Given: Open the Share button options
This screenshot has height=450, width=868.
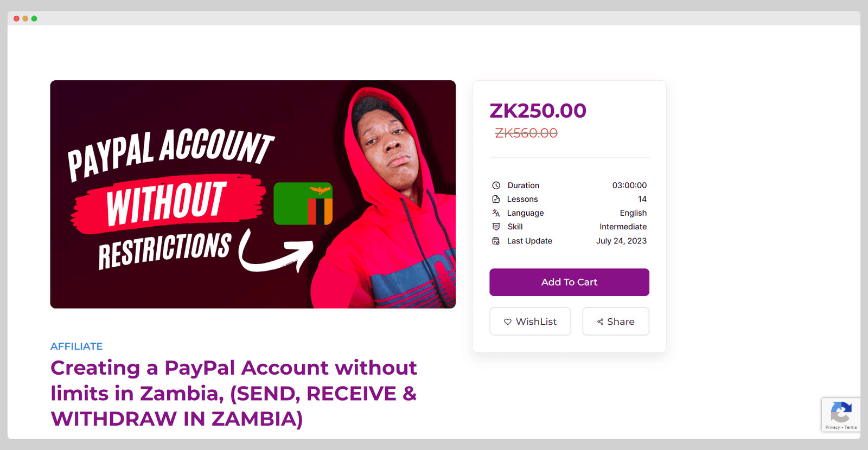Looking at the screenshot, I should pyautogui.click(x=616, y=322).
